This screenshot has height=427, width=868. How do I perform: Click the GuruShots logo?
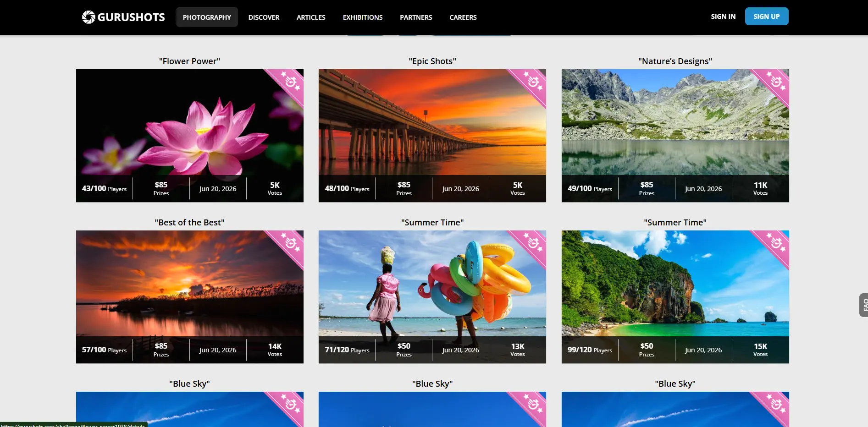pyautogui.click(x=123, y=17)
